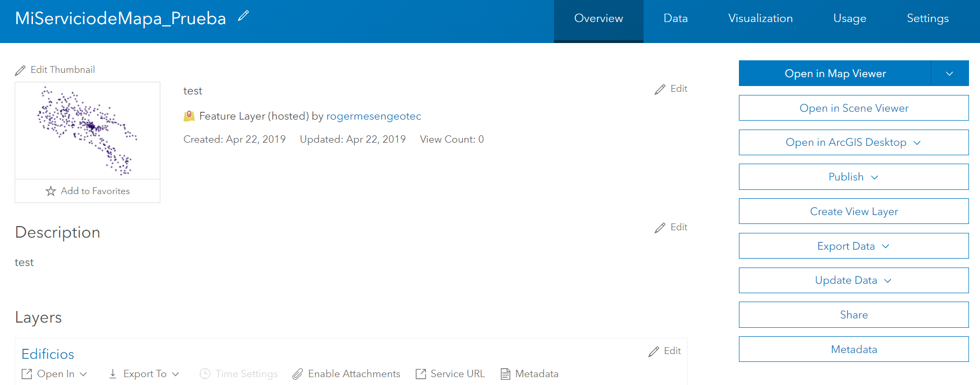Screen dimensions: 980x385
Task: Click the Export To download icon
Action: (x=113, y=374)
